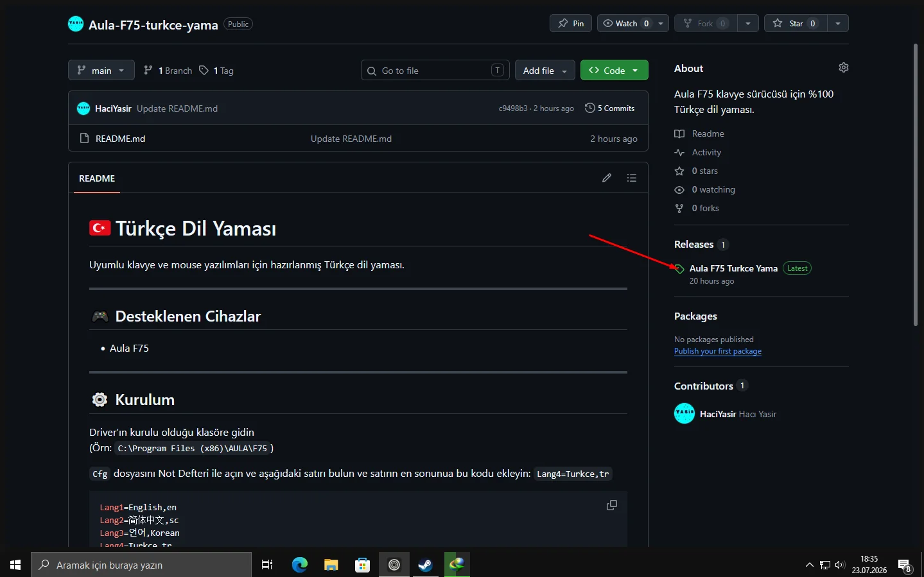Open the main branch selector

(x=101, y=70)
